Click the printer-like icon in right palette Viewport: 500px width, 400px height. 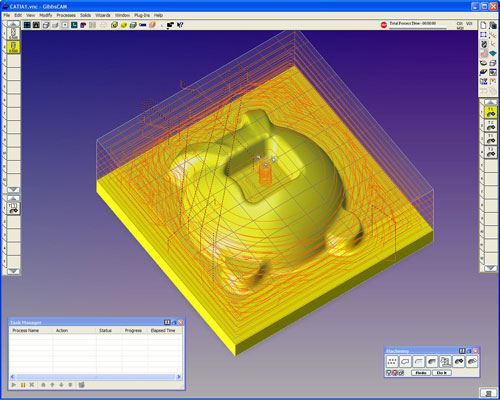[493, 63]
